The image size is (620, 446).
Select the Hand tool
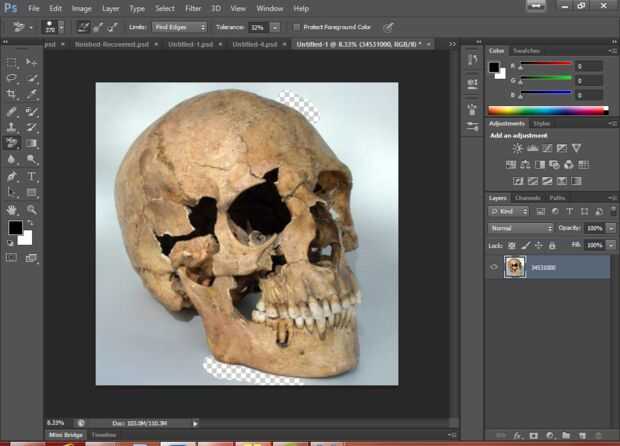11,209
